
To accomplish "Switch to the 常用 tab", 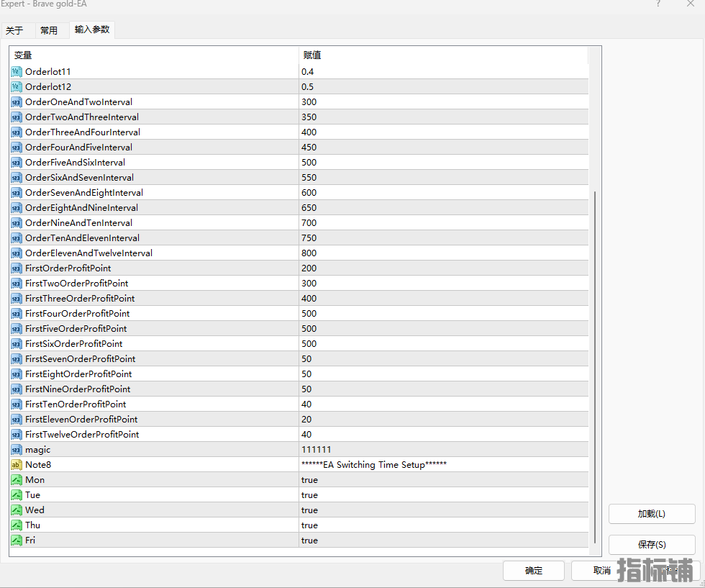I will click(49, 30).
